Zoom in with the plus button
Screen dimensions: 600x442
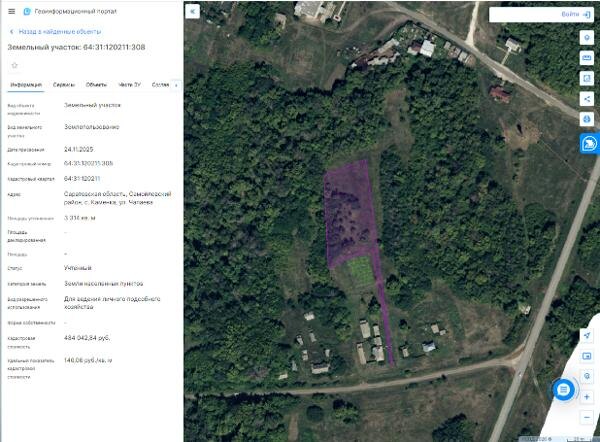587,397
